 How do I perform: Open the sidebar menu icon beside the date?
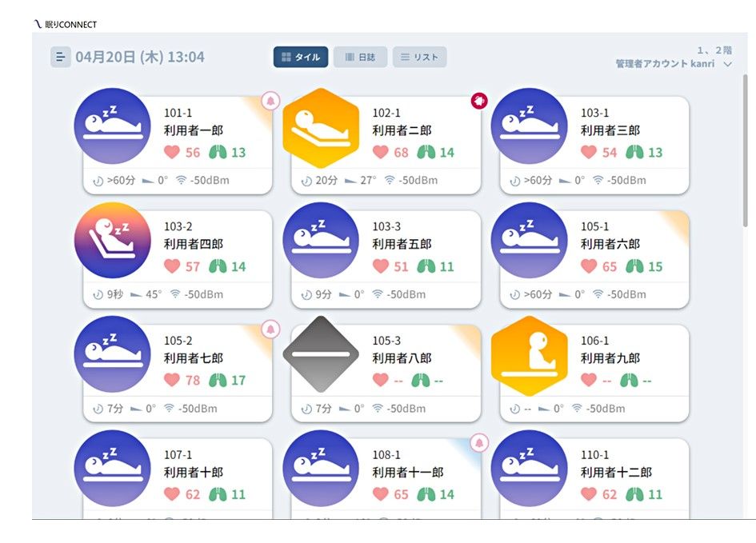click(61, 58)
